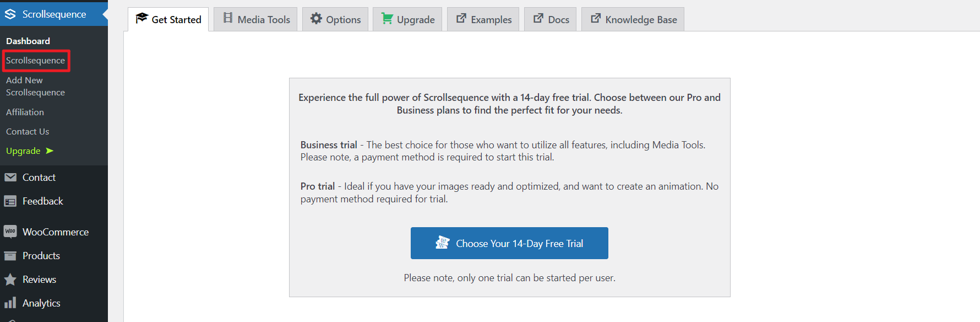Click the Products archive box icon
The image size is (980, 322).
10,256
